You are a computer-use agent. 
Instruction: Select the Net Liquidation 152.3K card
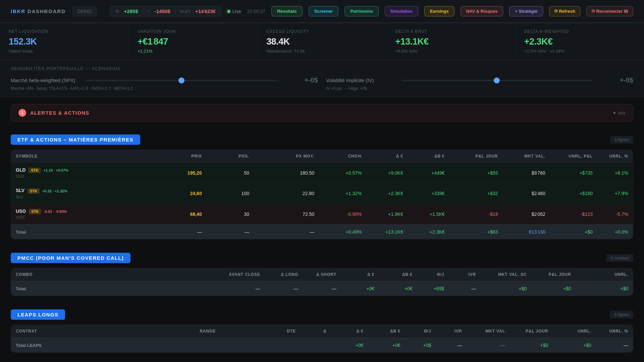pyautogui.click(x=64, y=42)
